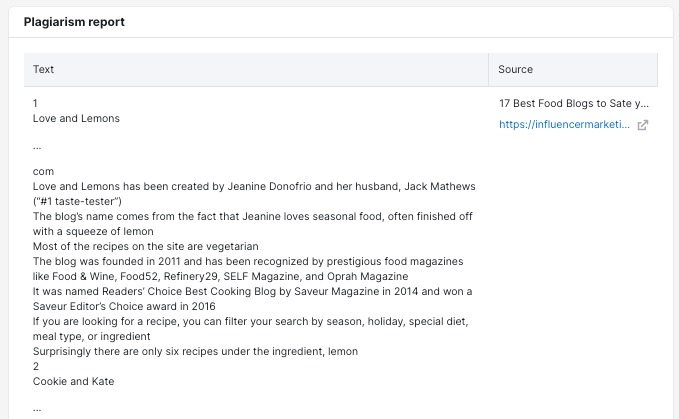Click the number 1 above Love and Lemons
The height and width of the screenshot is (419, 679).
(x=35, y=103)
